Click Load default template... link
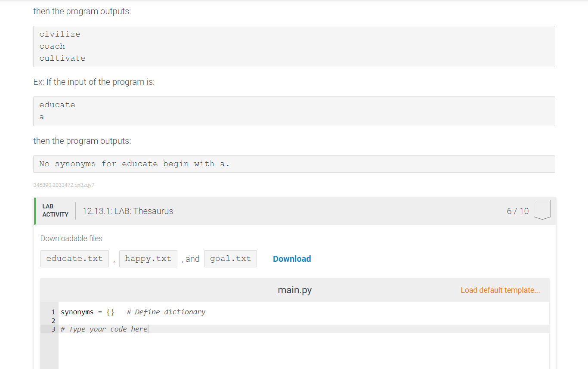This screenshot has width=588, height=369. point(500,290)
